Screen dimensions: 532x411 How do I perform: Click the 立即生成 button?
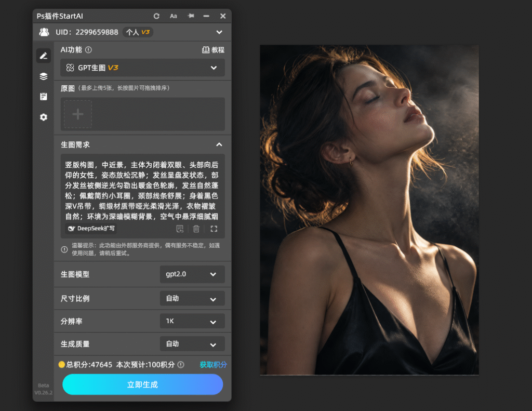click(x=142, y=385)
